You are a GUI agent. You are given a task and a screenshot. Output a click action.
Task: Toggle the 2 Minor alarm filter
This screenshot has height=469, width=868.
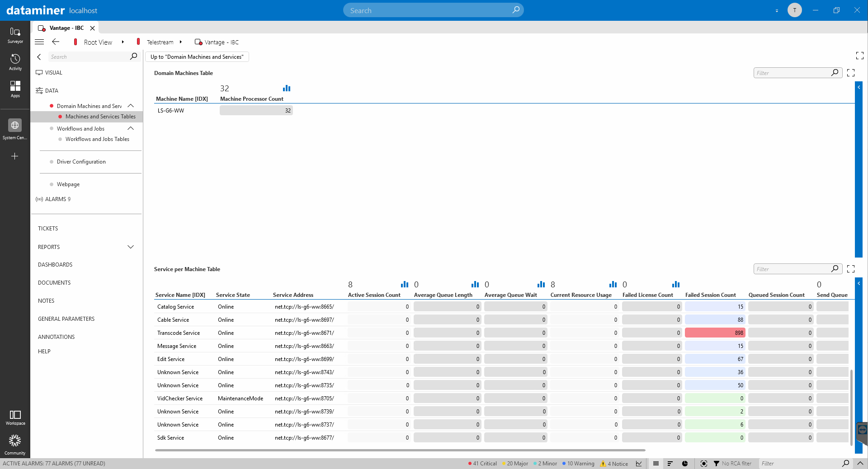[545, 464]
